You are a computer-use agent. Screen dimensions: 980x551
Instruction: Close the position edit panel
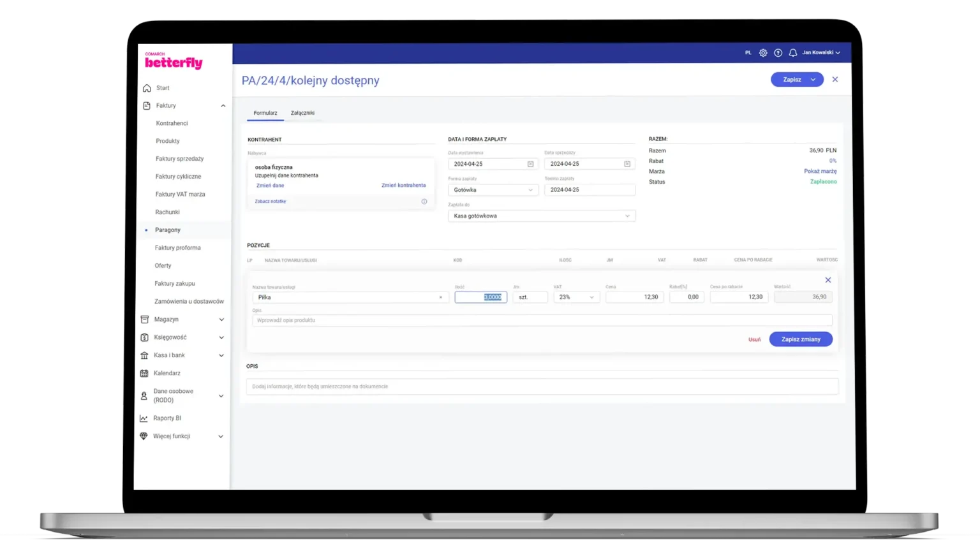click(828, 280)
